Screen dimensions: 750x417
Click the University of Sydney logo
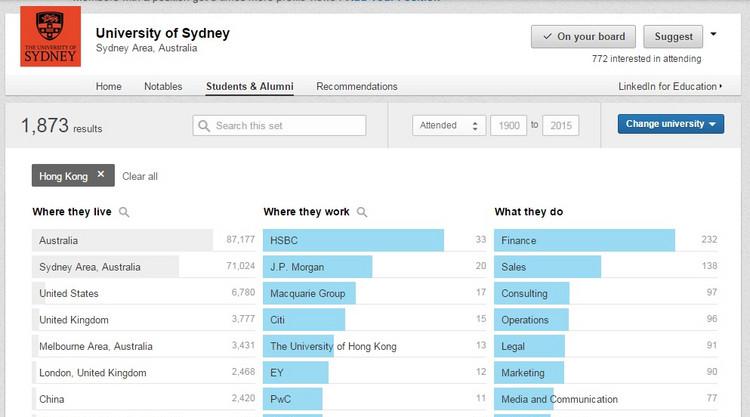tap(50, 36)
